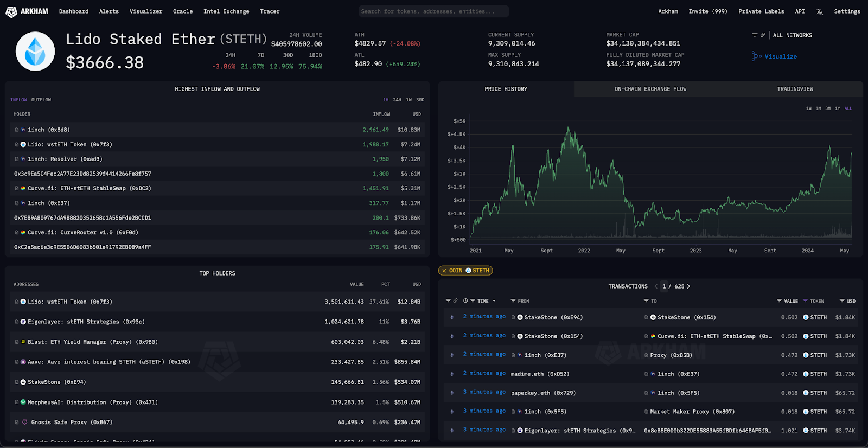Go to the previous transactions page

pos(656,286)
